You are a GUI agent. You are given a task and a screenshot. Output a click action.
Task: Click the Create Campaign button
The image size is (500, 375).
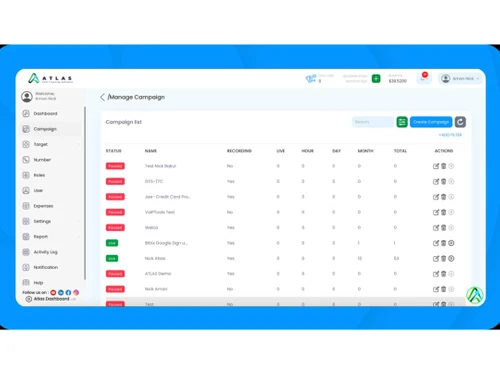point(431,122)
